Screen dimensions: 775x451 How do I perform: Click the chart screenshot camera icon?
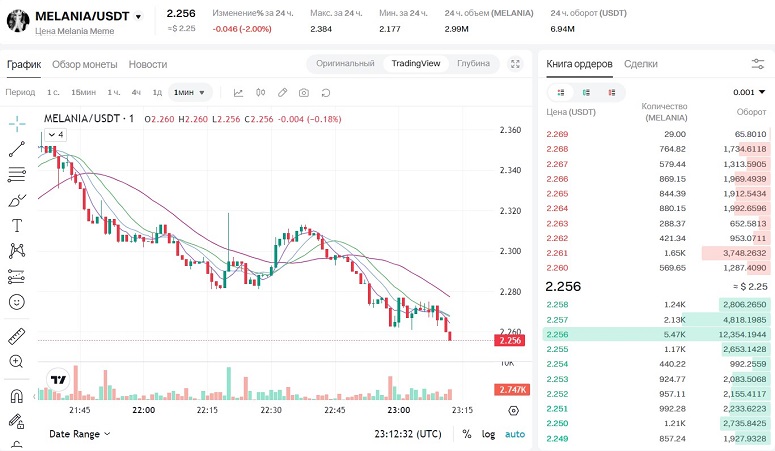[303, 92]
